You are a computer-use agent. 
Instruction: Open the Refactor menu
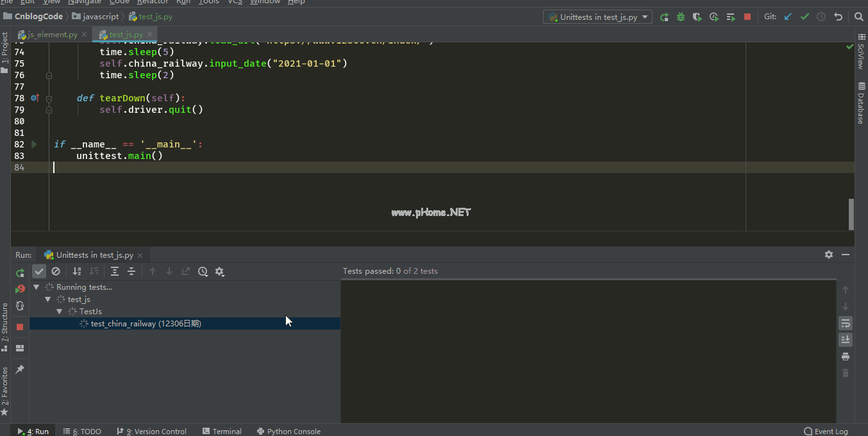coord(153,2)
